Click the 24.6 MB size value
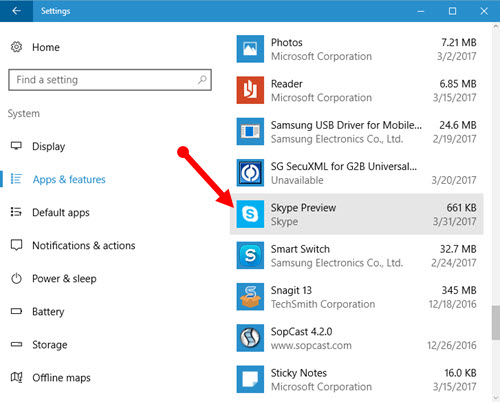The width and height of the screenshot is (500, 402). [x=458, y=125]
